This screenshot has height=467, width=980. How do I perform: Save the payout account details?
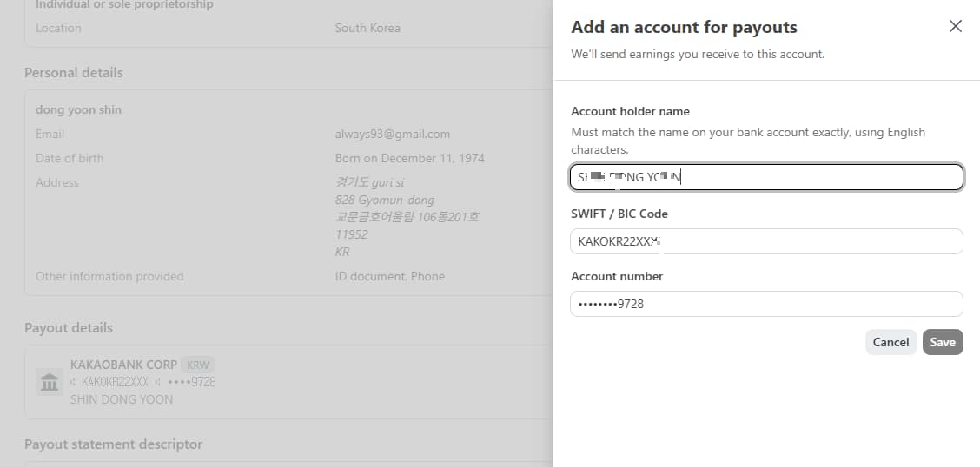[x=943, y=342]
